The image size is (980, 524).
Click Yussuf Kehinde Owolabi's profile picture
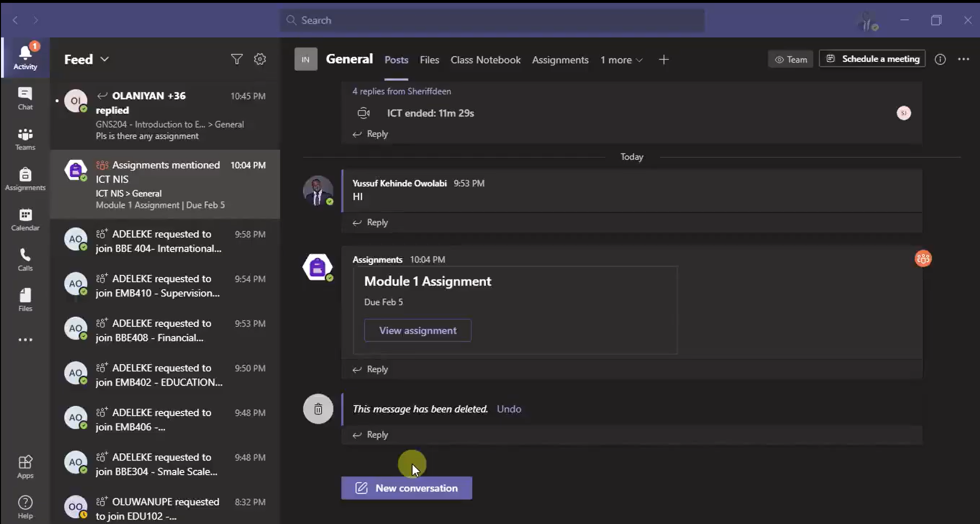(318, 191)
